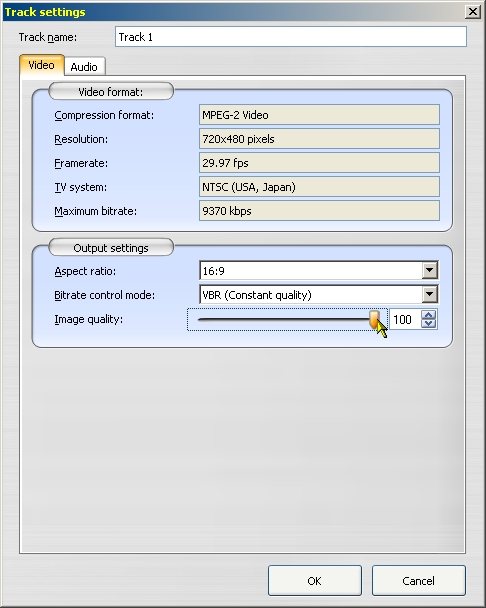The width and height of the screenshot is (486, 608).
Task: Switch to the Audio tab
Action: [84, 67]
